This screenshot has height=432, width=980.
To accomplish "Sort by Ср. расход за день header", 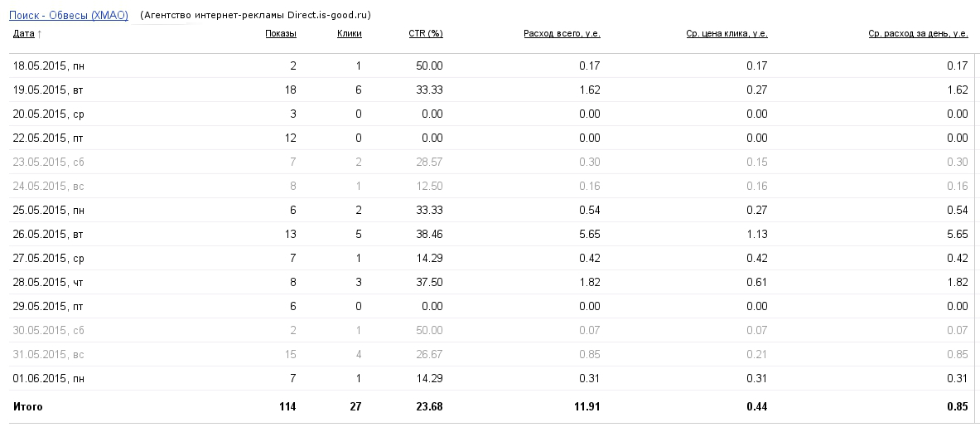I will [918, 34].
